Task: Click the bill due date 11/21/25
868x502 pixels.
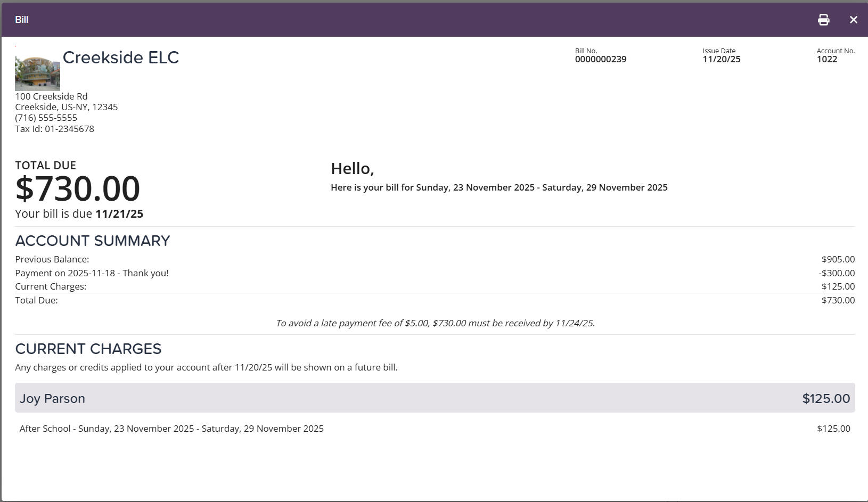Action: (119, 214)
